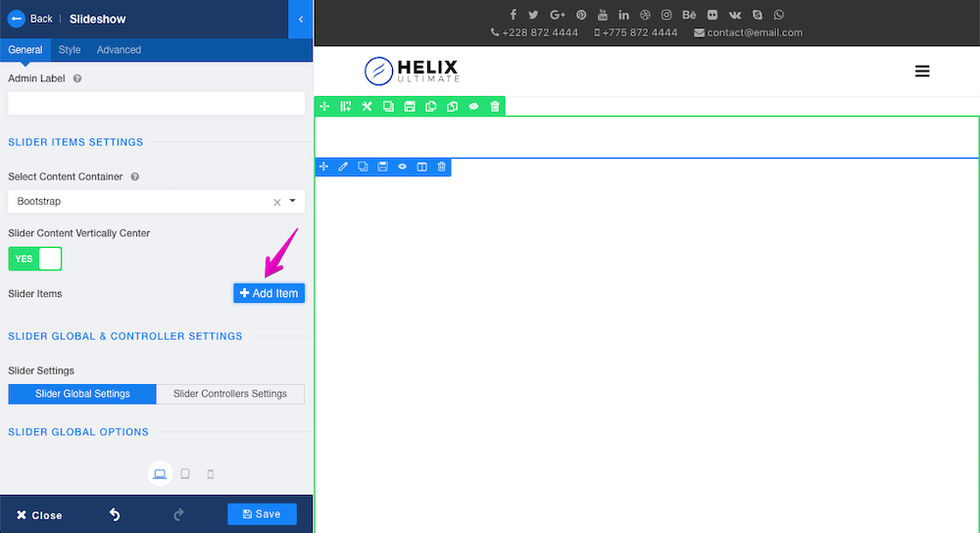Open the Bootstrap container dropdown

156,201
